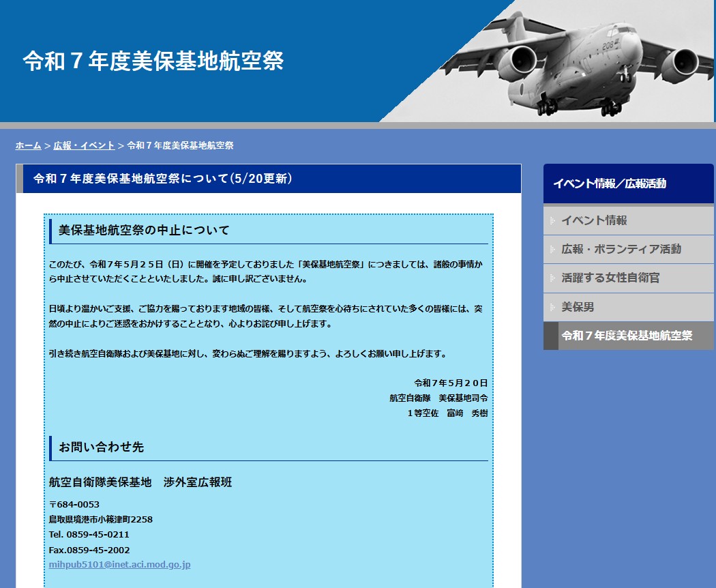Click the heading 美保基地航空祭の中止について
This screenshot has width=716, height=588.
click(x=144, y=231)
